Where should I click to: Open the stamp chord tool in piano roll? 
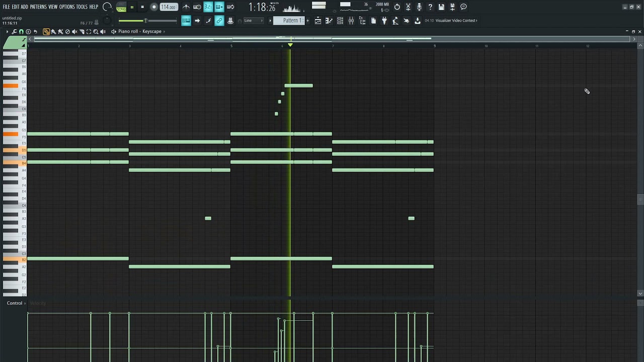click(28, 32)
